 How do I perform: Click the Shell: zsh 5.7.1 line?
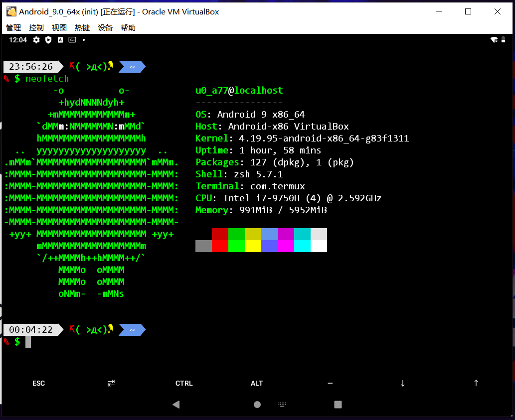239,174
